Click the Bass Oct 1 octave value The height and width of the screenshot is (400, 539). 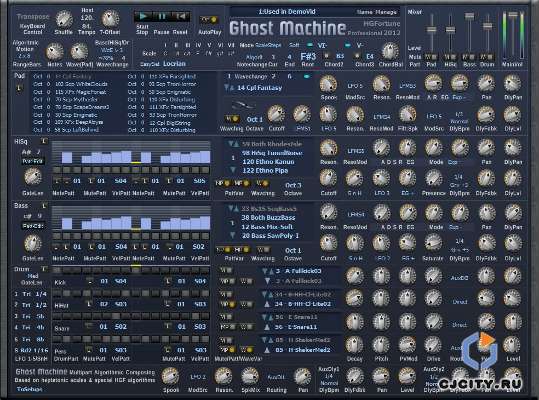293,251
